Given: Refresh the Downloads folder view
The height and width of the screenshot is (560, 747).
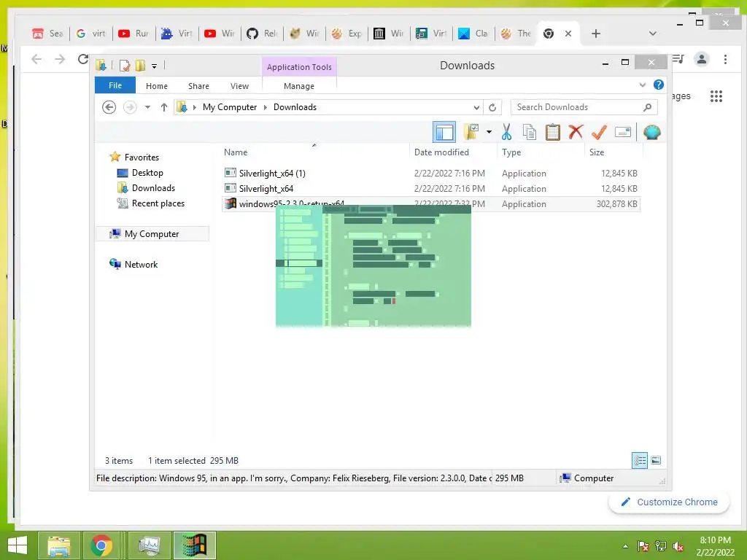Looking at the screenshot, I should tap(492, 107).
